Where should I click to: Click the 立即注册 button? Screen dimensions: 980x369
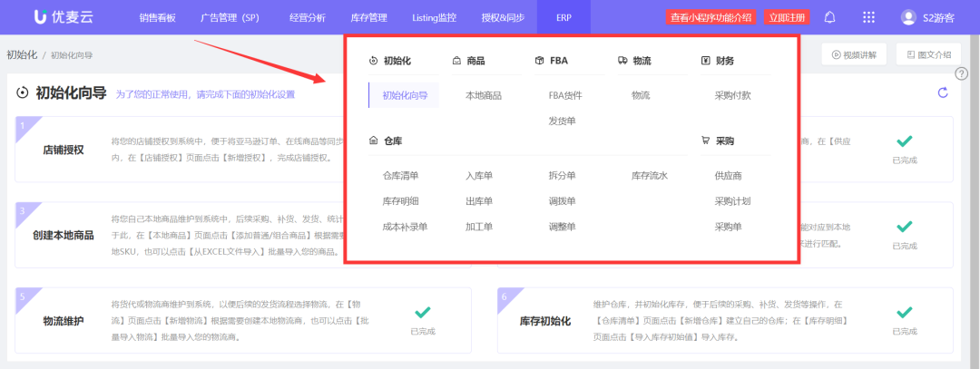786,17
